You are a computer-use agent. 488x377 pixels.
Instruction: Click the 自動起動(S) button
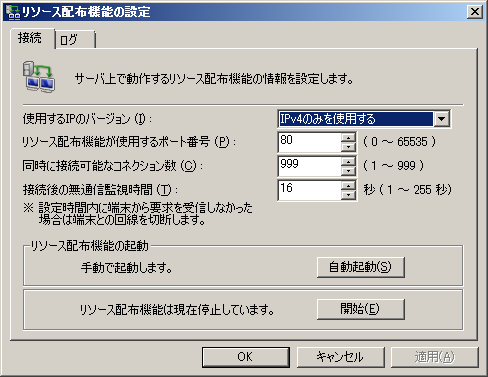pos(361,267)
